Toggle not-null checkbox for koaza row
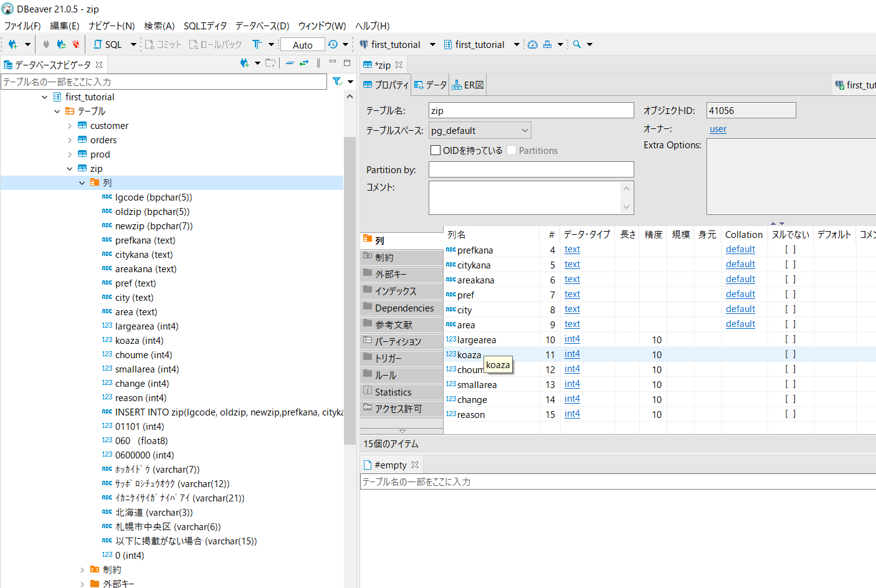The height and width of the screenshot is (588, 876). point(790,354)
